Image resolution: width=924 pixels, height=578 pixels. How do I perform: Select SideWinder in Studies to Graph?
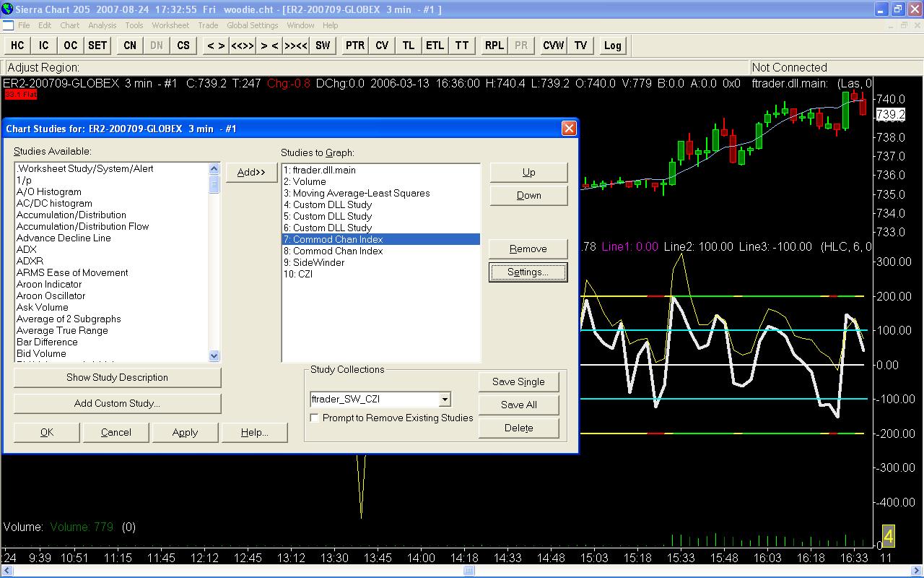[318, 262]
